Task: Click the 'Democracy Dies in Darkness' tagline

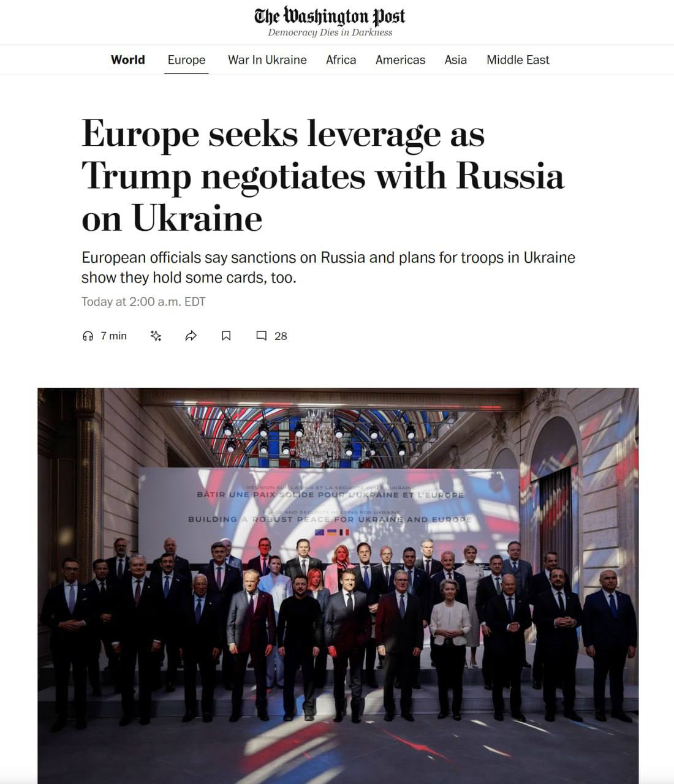Action: [x=330, y=32]
